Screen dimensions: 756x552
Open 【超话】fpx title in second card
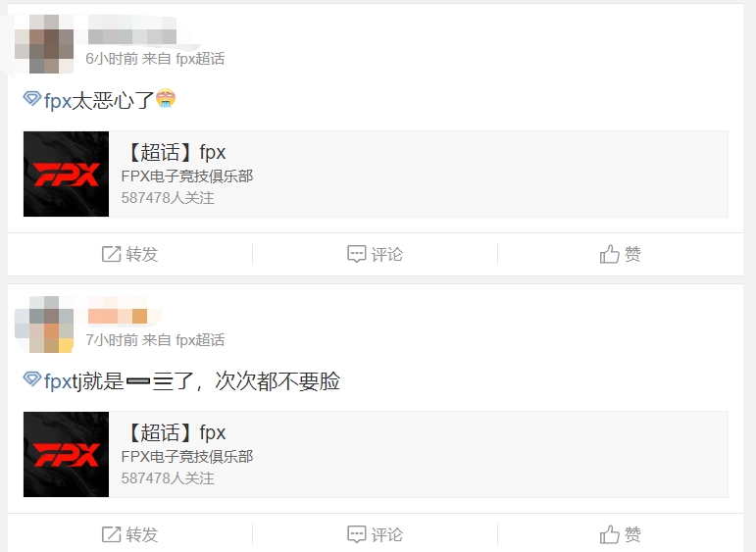pyautogui.click(x=175, y=433)
